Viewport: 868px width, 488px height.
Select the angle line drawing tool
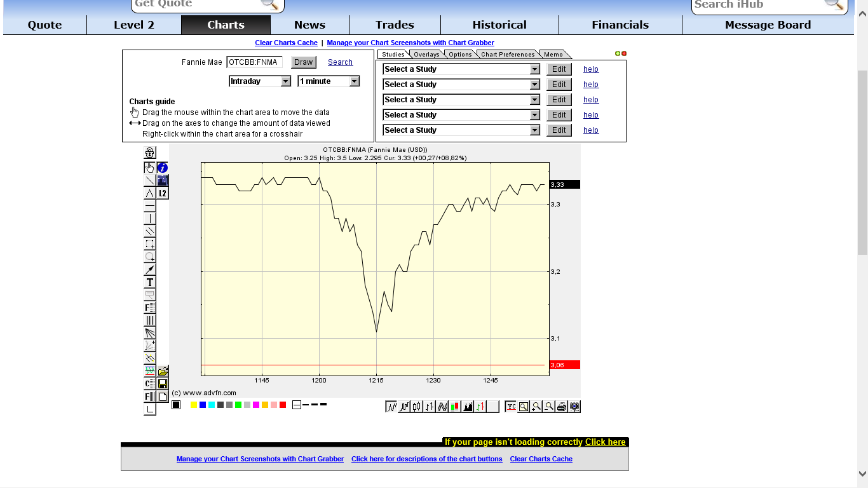coord(150,193)
